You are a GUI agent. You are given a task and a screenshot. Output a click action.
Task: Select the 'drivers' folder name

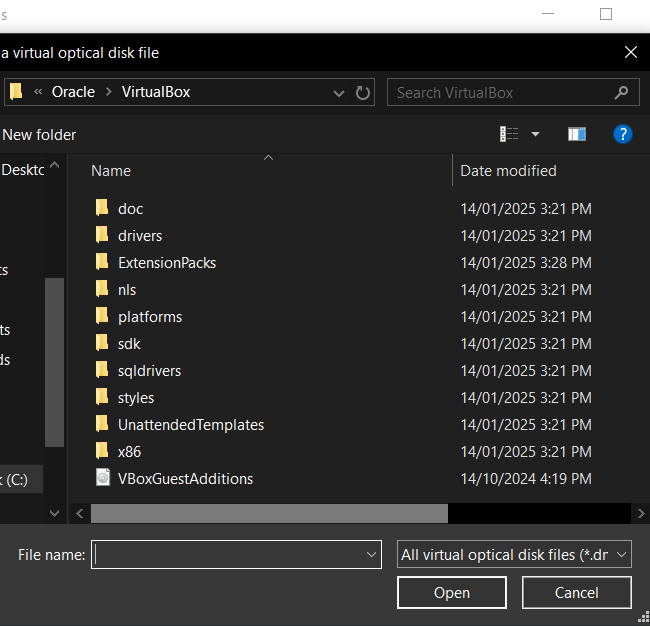pos(140,235)
